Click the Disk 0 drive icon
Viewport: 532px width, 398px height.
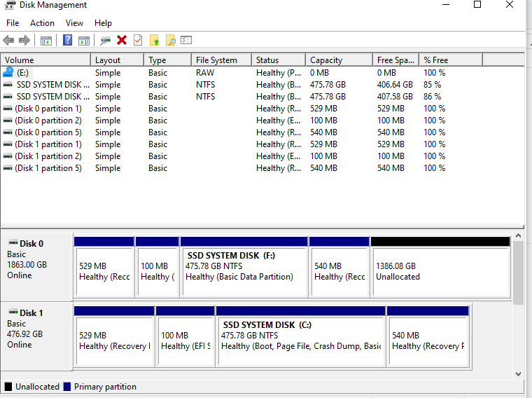click(13, 242)
